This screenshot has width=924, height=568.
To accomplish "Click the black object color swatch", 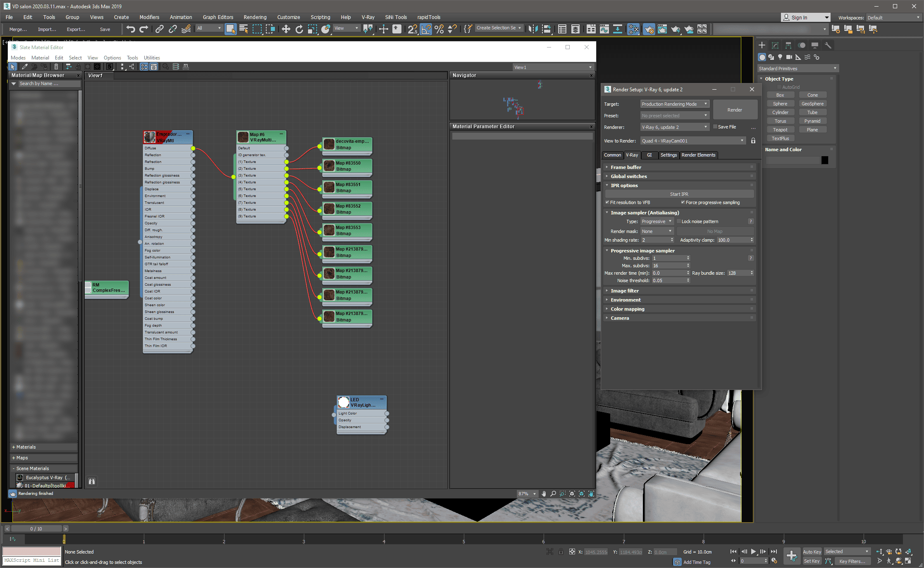I will [x=825, y=160].
